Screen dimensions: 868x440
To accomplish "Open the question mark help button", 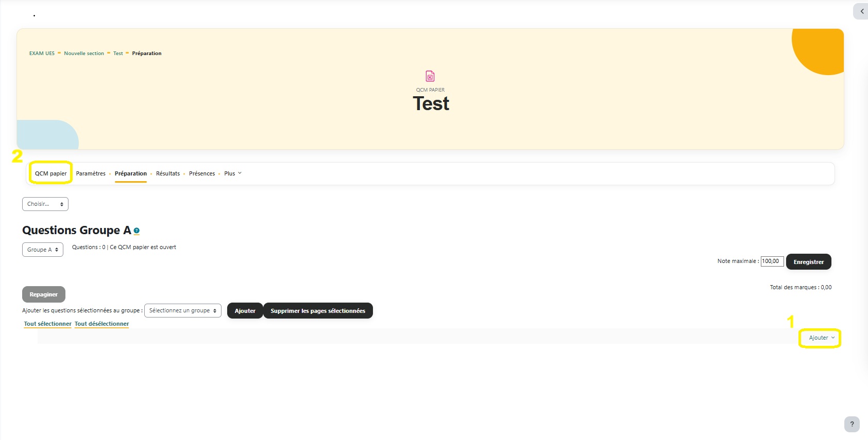I will (852, 424).
